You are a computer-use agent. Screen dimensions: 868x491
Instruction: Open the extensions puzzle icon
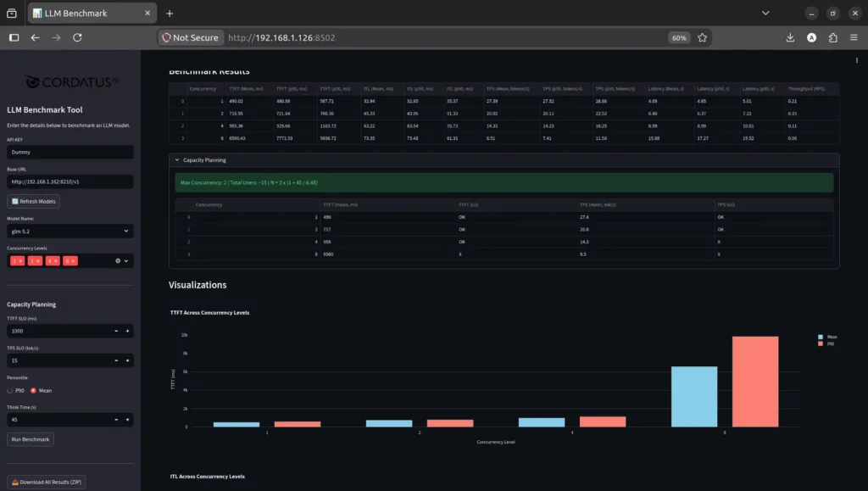[832, 37]
